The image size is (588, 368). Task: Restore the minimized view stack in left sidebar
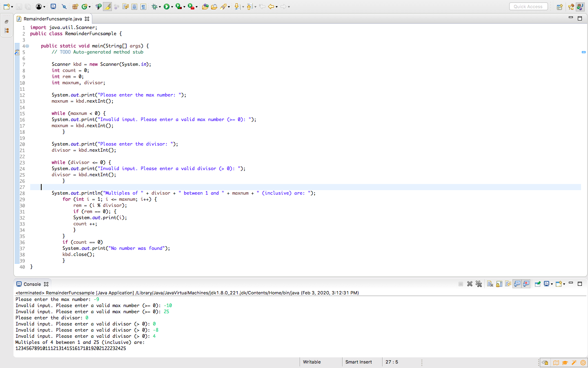pos(7,22)
